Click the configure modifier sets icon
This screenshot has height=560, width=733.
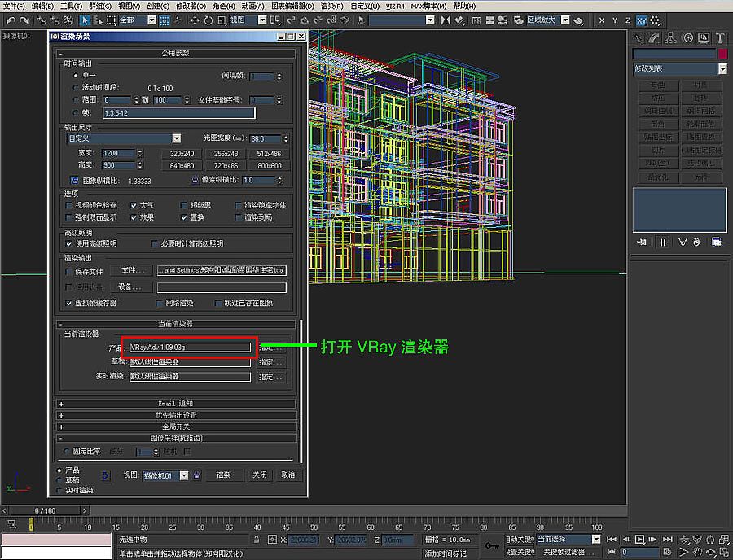717,241
